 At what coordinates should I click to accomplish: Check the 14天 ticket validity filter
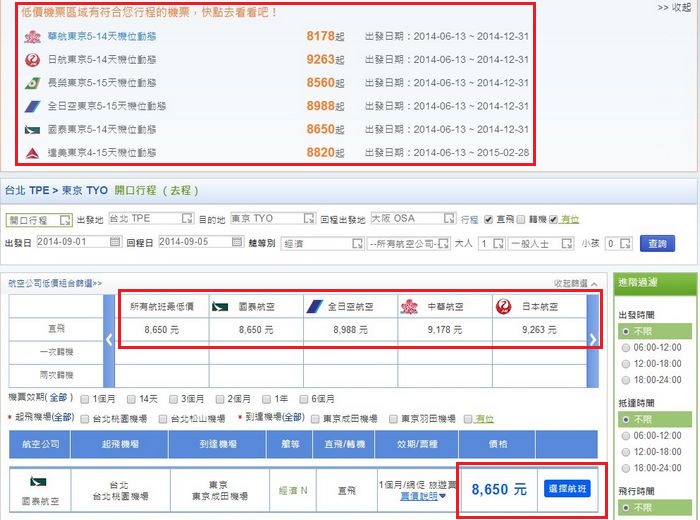coord(131,399)
